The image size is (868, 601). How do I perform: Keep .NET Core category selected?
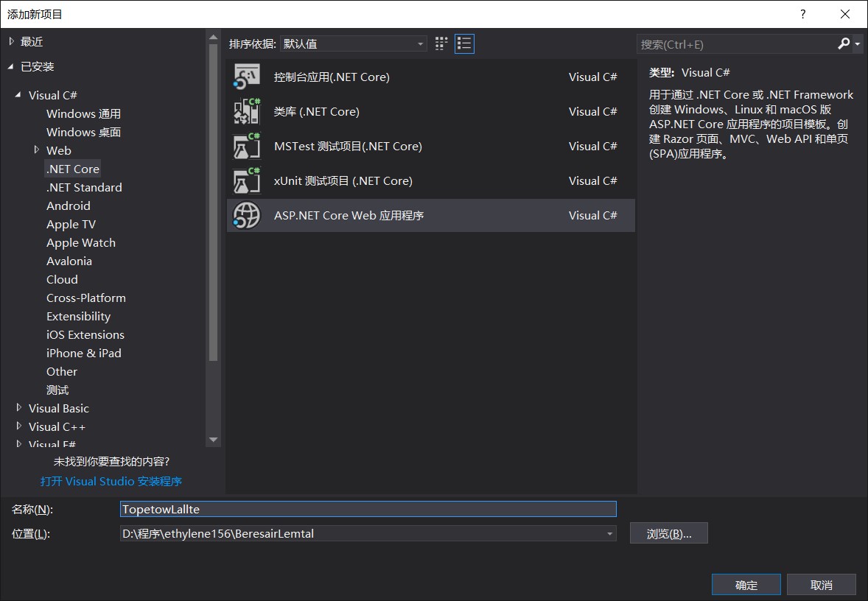[72, 169]
